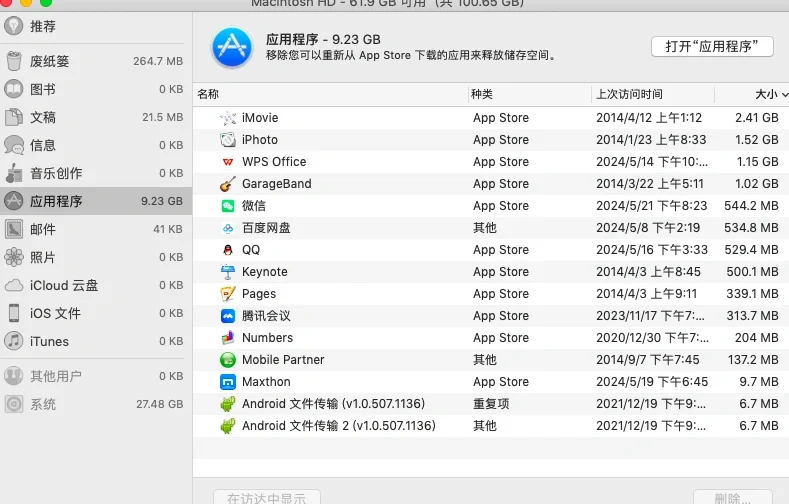The width and height of the screenshot is (789, 504).
Task: Click the 图书 books icon in sidebar
Action: point(14,89)
